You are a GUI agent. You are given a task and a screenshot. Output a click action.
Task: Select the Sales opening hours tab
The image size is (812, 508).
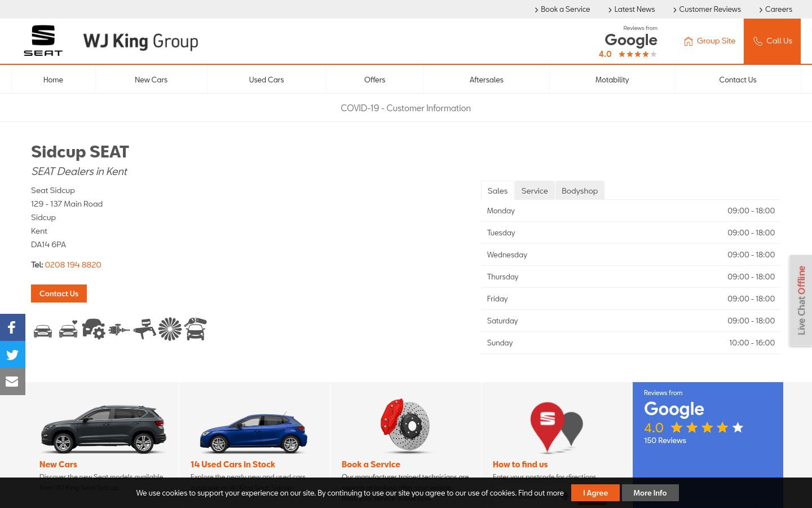tap(497, 191)
